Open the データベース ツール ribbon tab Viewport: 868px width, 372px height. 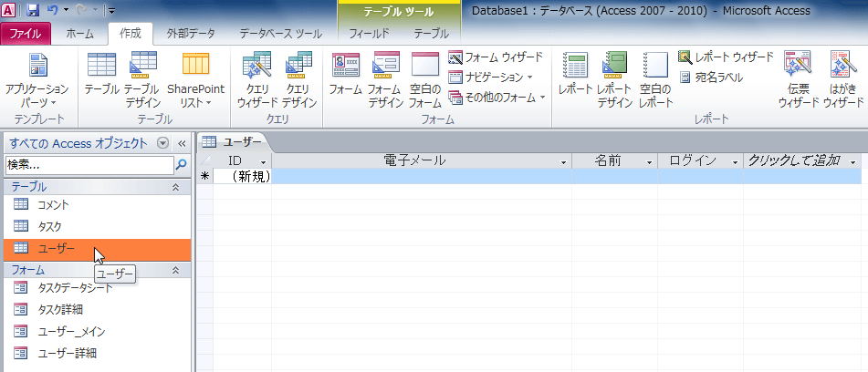tap(280, 34)
